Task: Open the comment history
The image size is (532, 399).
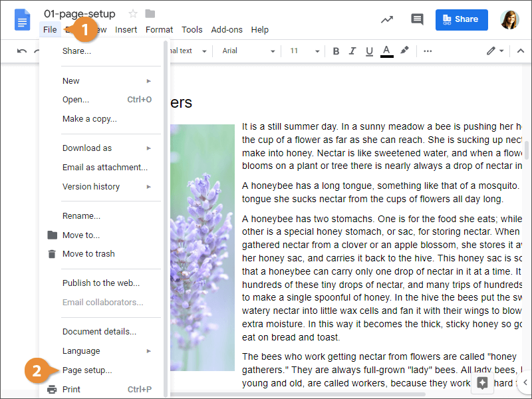Action: coord(417,19)
